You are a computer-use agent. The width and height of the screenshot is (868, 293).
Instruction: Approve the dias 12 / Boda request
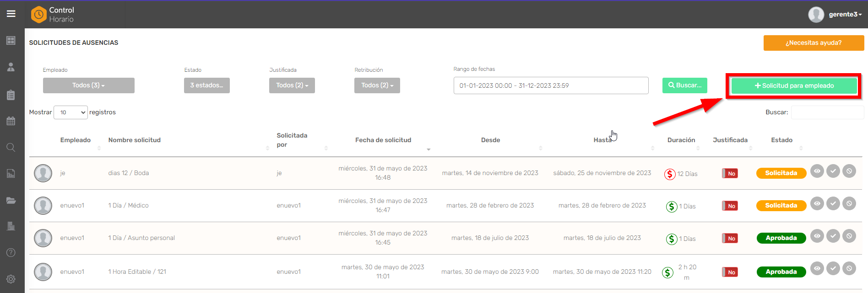pyautogui.click(x=833, y=171)
